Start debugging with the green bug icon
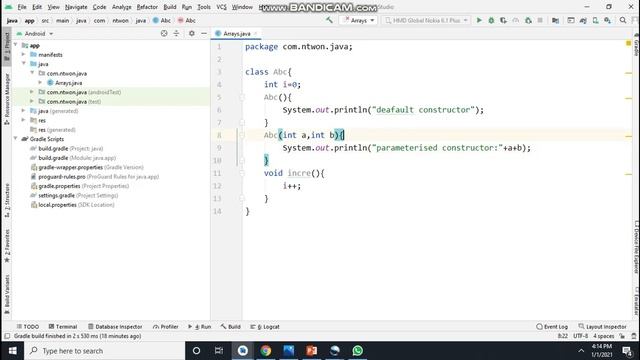The height and width of the screenshot is (360, 640). coord(491,20)
